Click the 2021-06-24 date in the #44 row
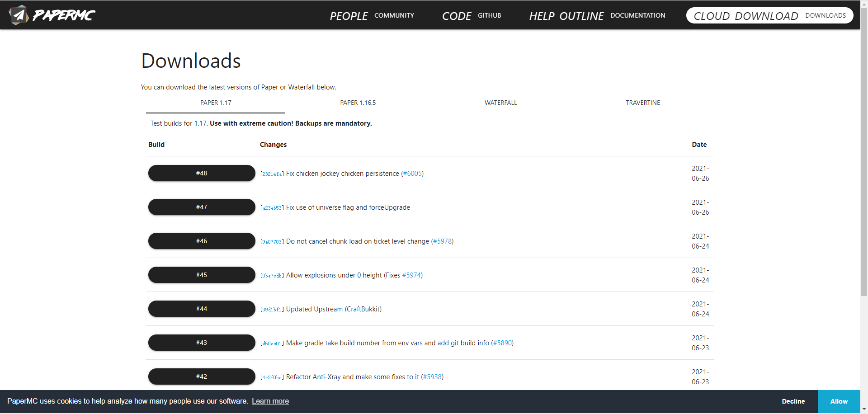 pyautogui.click(x=700, y=309)
